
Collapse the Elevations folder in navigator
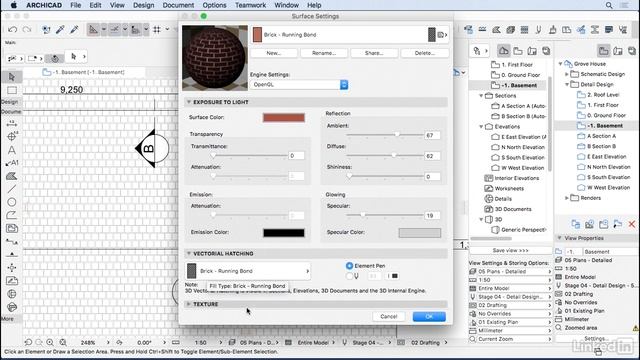click(481, 127)
